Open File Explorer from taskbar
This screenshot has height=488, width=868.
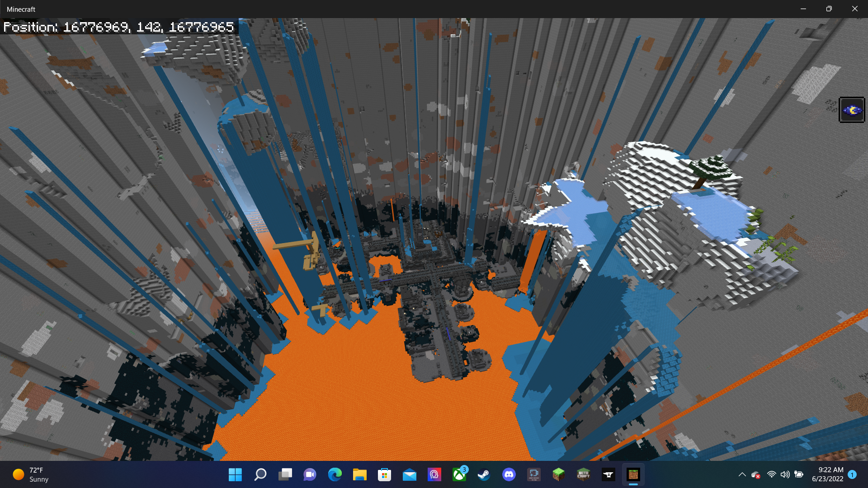point(360,474)
